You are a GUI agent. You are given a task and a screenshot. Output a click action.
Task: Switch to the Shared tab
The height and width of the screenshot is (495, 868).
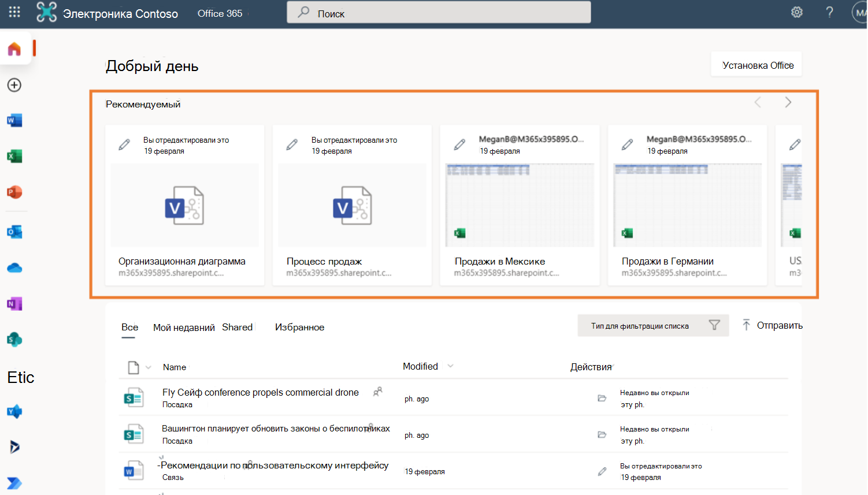[237, 327]
